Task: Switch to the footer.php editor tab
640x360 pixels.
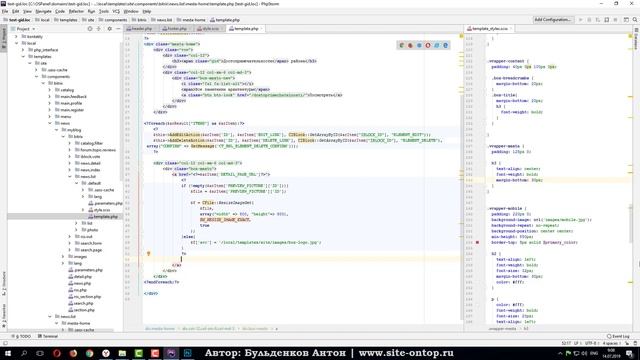Action: 177,29
